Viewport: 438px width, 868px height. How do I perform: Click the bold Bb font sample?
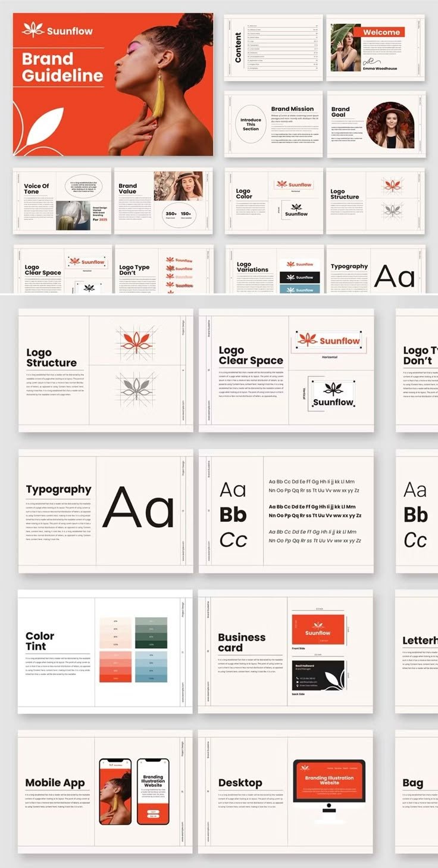coord(233,515)
